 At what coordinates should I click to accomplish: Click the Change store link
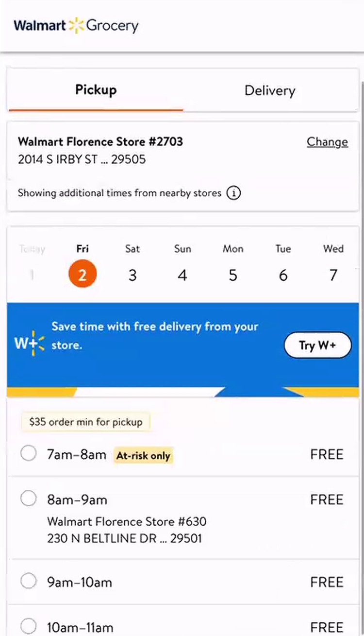pyautogui.click(x=327, y=142)
